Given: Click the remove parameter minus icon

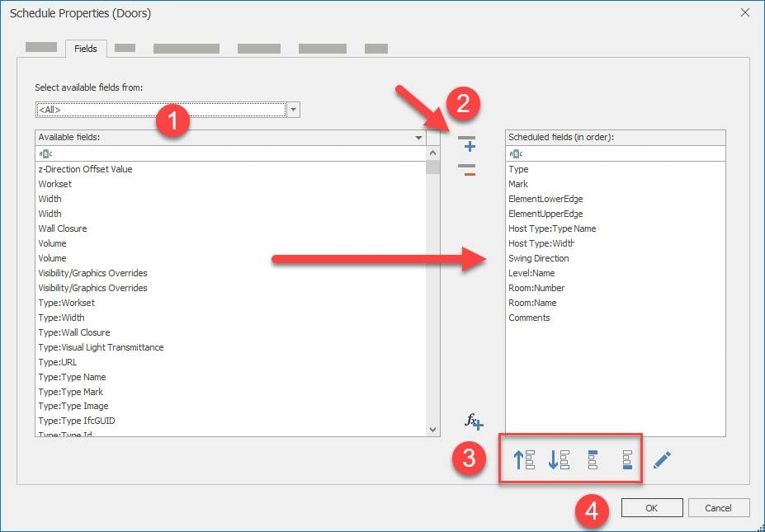Looking at the screenshot, I should coord(467,170).
